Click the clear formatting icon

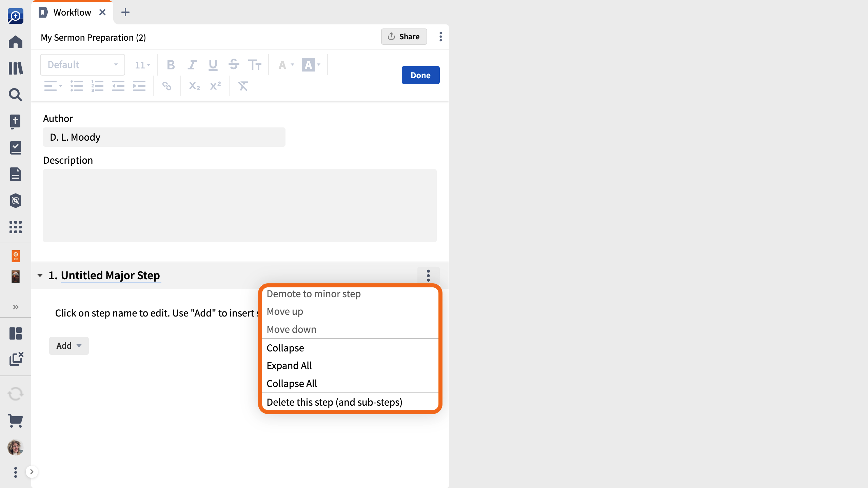(243, 86)
